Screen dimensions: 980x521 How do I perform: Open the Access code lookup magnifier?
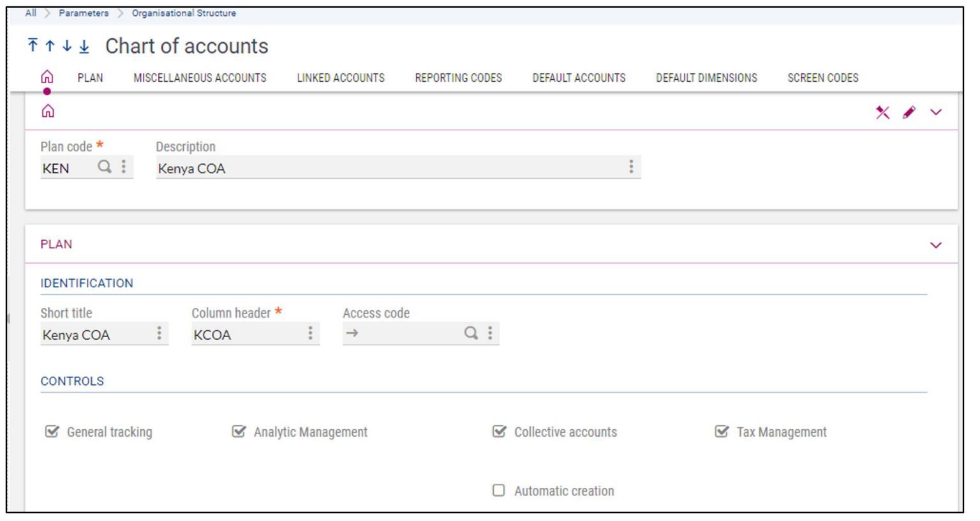click(471, 333)
